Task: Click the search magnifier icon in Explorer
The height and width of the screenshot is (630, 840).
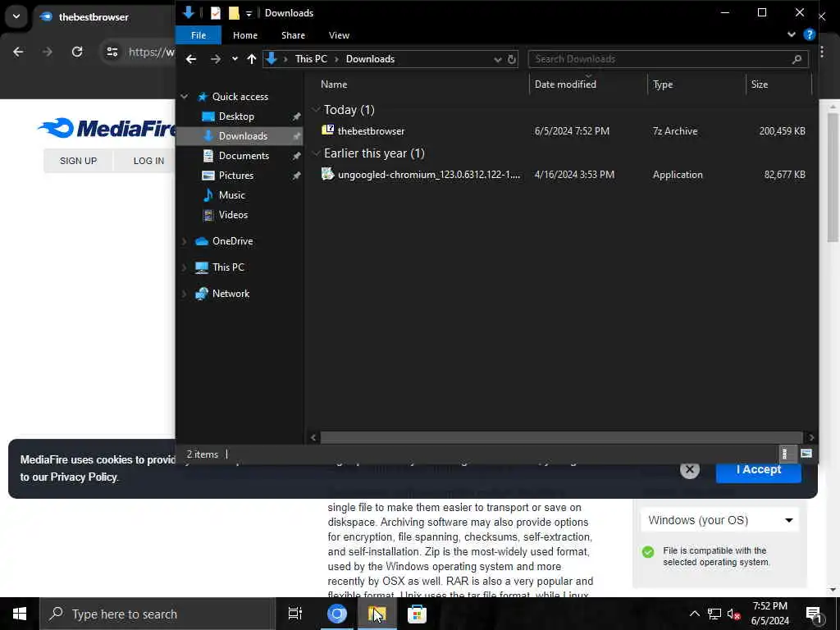Action: tap(797, 59)
